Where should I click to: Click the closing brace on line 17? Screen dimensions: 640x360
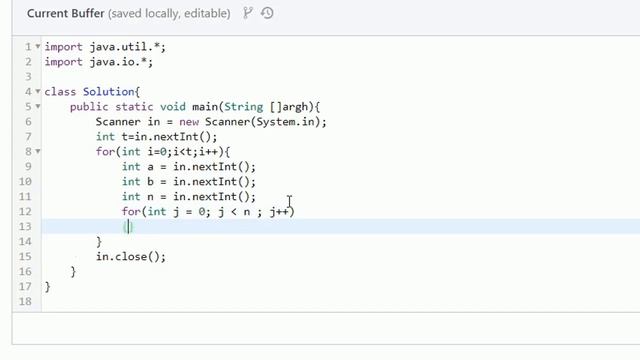click(x=47, y=287)
